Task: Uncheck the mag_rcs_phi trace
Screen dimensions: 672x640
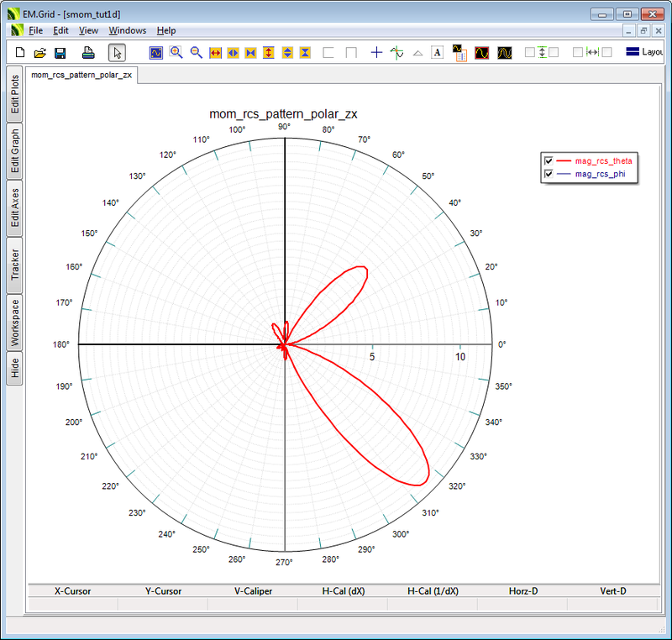Action: [x=549, y=174]
